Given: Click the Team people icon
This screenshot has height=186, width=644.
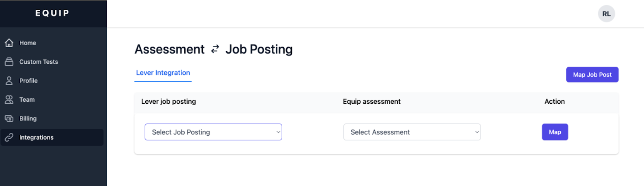Looking at the screenshot, I should 9,100.
